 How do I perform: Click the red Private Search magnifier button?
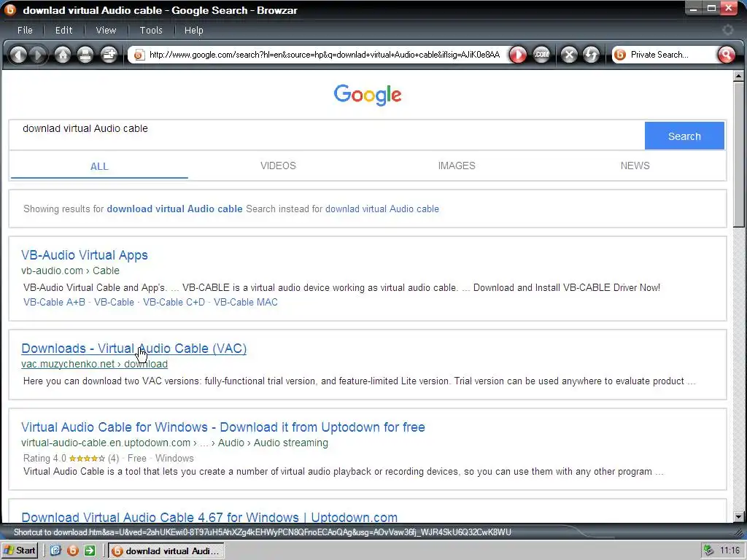(x=726, y=55)
